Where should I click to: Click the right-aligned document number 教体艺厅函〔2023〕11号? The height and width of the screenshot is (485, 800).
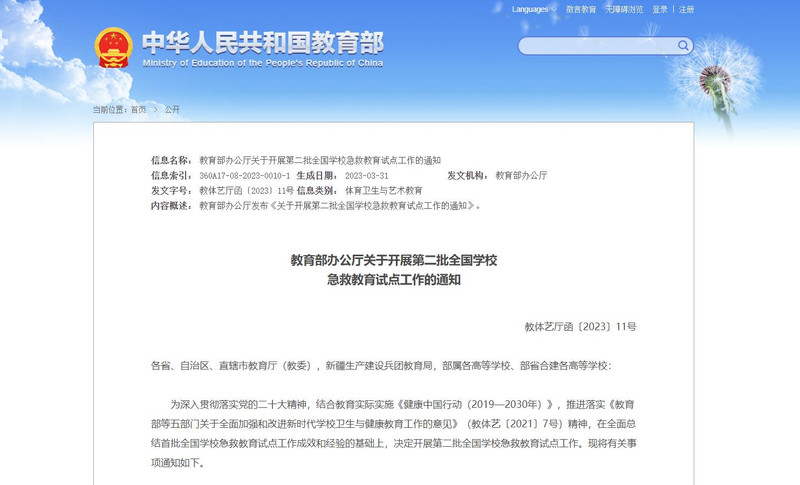coord(580,326)
